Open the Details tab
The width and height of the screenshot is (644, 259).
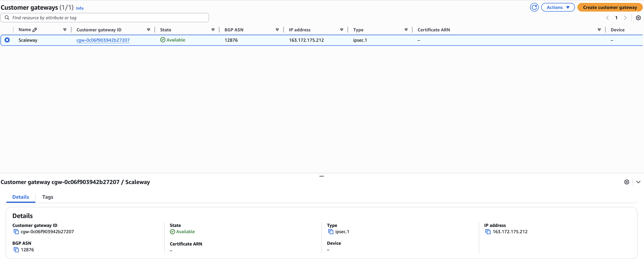(21, 197)
